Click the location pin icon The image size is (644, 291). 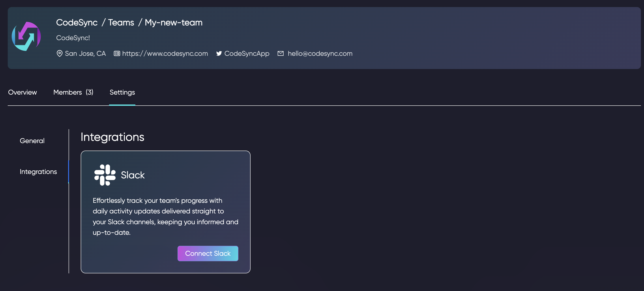click(60, 54)
